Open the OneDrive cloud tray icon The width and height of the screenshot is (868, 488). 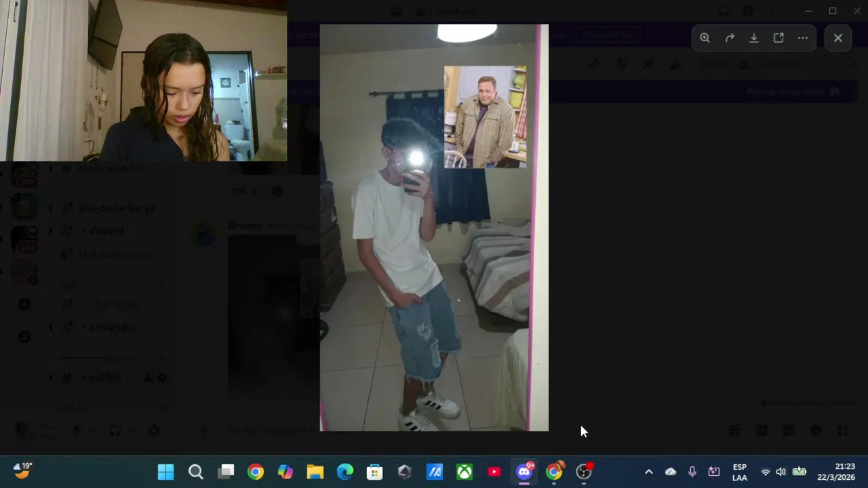pyautogui.click(x=671, y=472)
